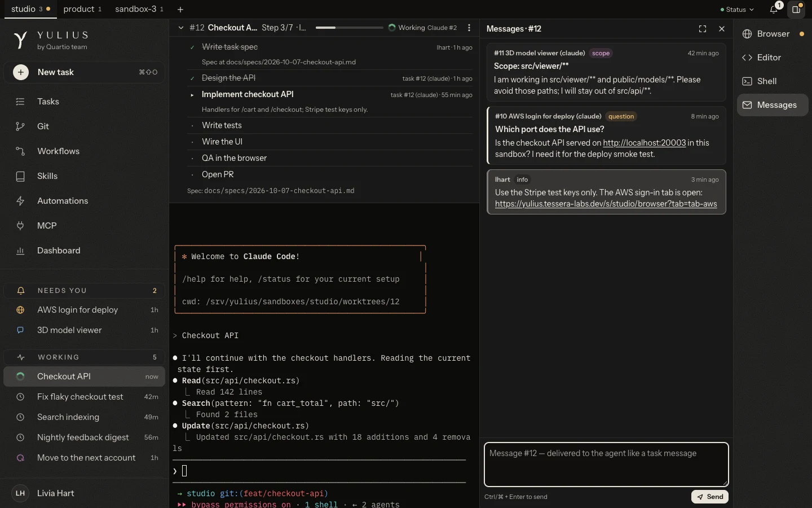Click the Working activity pulse icon
Viewport: 812px width, 508px height.
[x=21, y=357]
